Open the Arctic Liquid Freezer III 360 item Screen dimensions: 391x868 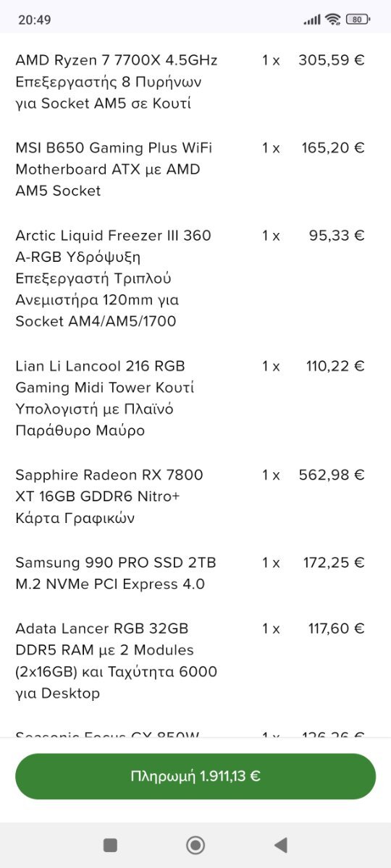pos(114,278)
